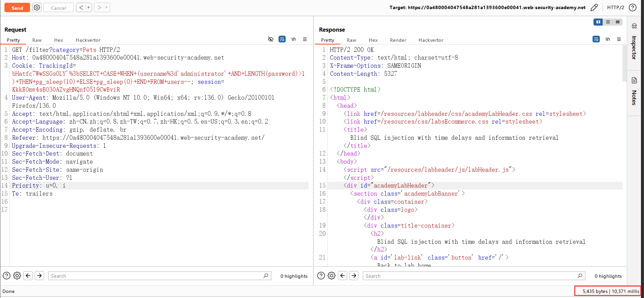
Task: Click the Te: trailers header line
Action: (x=32, y=194)
